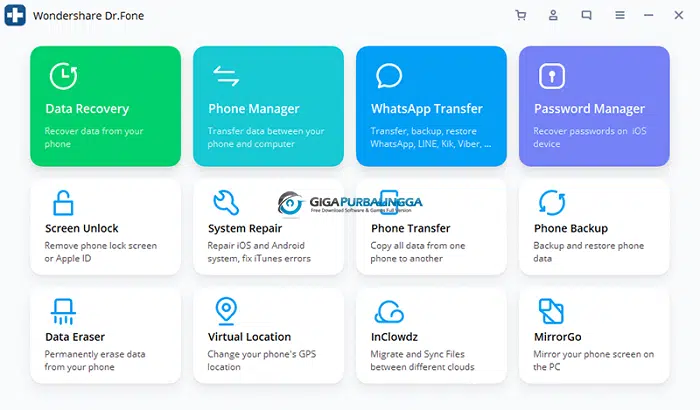Click "Transfer data between your phone and computer" text
Image resolution: width=700 pixels, height=410 pixels.
tap(266, 138)
